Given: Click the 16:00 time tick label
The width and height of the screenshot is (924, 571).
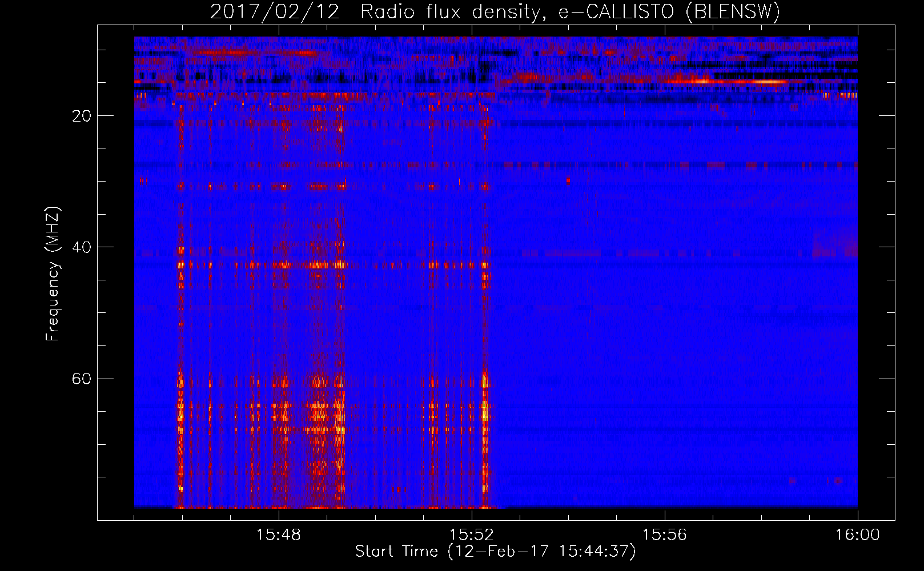Looking at the screenshot, I should coord(857,535).
